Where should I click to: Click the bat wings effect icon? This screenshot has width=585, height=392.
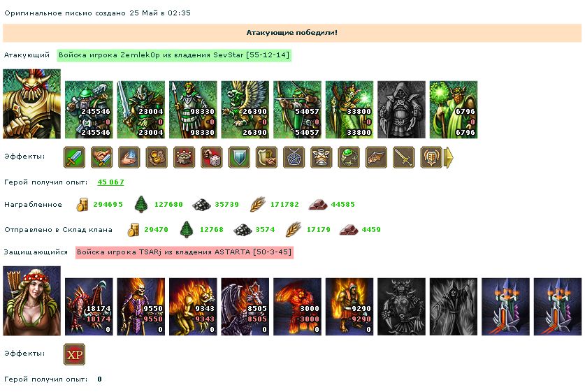[376, 157]
